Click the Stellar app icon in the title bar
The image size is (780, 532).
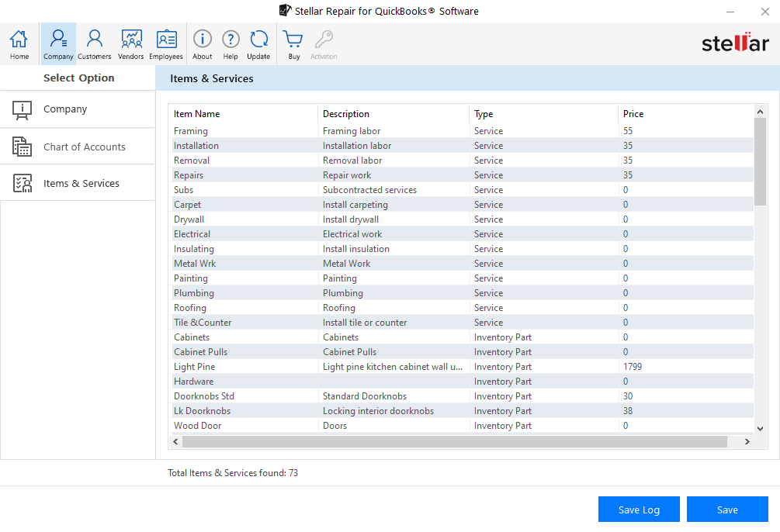pos(285,10)
